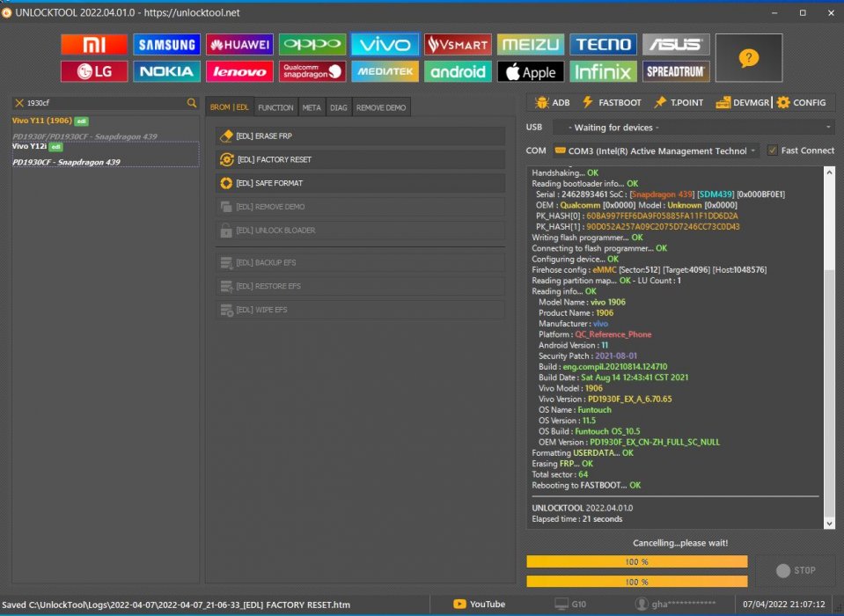Click the Vivo Version PD1930F_EX_A_6.70.65 value
This screenshot has width=844, height=616.
(x=630, y=400)
